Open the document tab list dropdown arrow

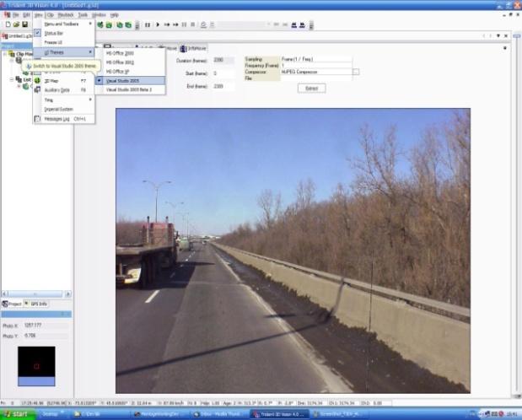coord(498,35)
